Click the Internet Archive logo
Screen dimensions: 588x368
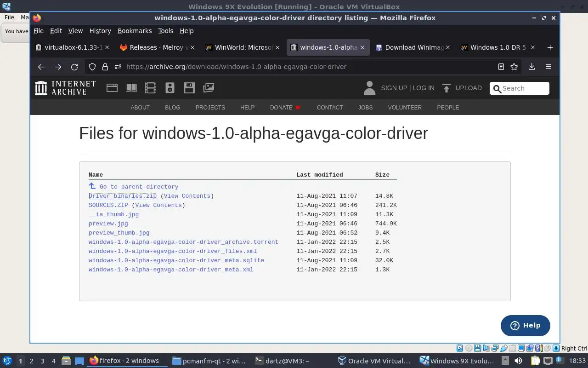(65, 88)
